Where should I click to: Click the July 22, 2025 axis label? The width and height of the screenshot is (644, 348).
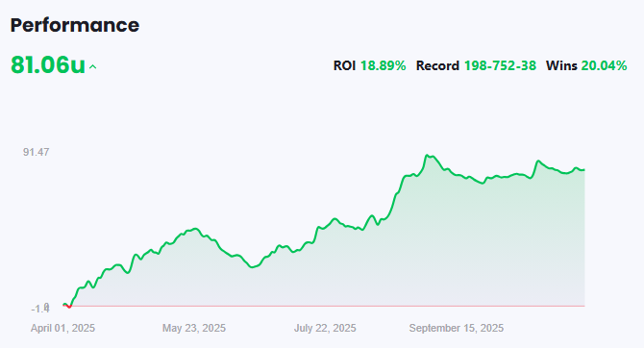click(x=325, y=328)
